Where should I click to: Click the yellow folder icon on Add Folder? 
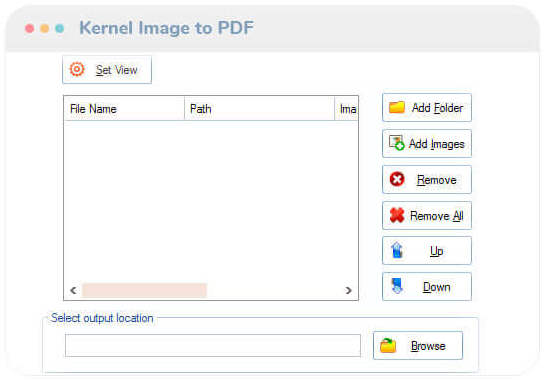pos(397,107)
